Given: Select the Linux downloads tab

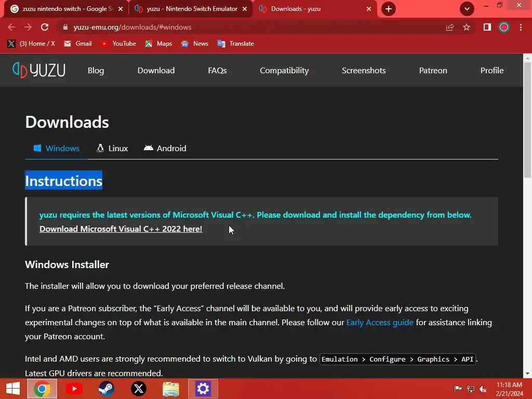Looking at the screenshot, I should 112,148.
